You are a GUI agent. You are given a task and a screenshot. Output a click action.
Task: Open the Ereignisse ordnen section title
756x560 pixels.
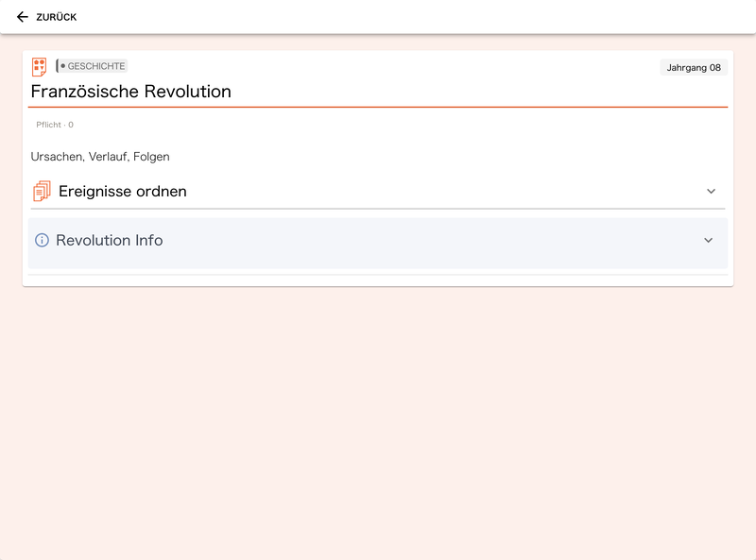(123, 192)
